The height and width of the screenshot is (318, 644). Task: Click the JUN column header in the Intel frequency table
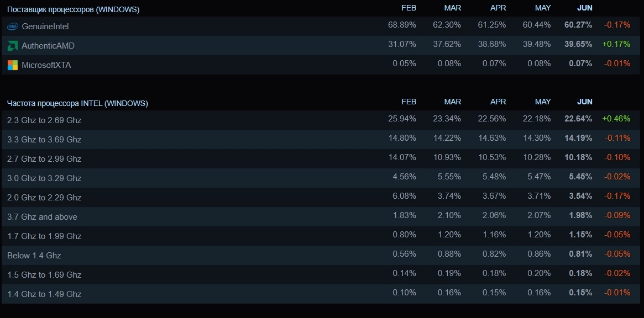584,102
